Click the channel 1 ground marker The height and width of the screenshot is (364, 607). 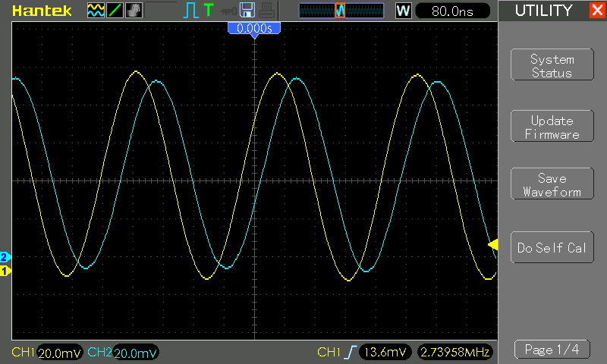pyautogui.click(x=5, y=271)
